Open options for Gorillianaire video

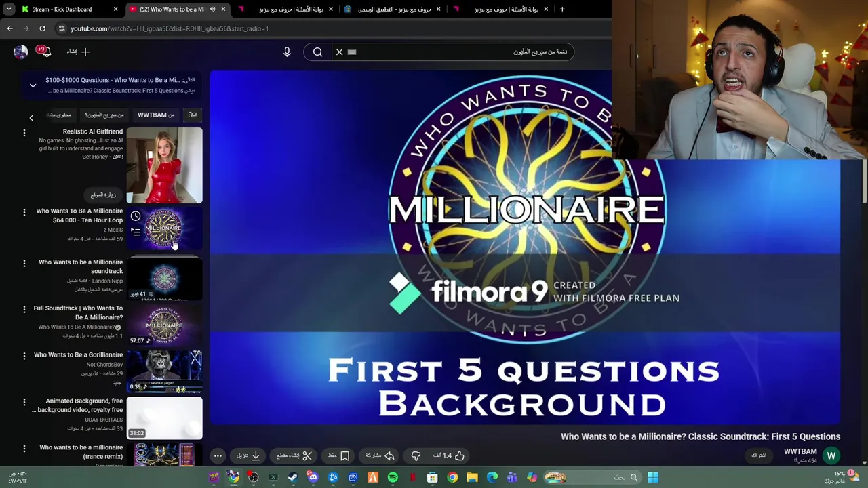(24, 356)
